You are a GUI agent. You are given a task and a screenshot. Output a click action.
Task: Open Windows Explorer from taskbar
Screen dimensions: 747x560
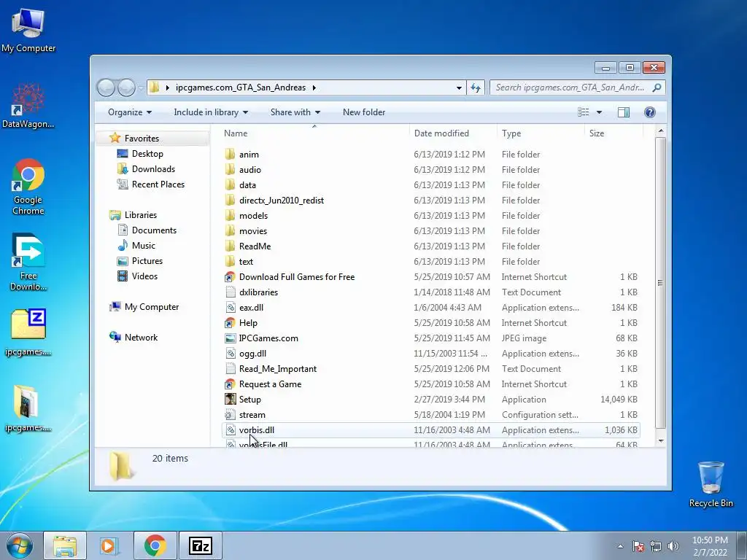coord(65,545)
